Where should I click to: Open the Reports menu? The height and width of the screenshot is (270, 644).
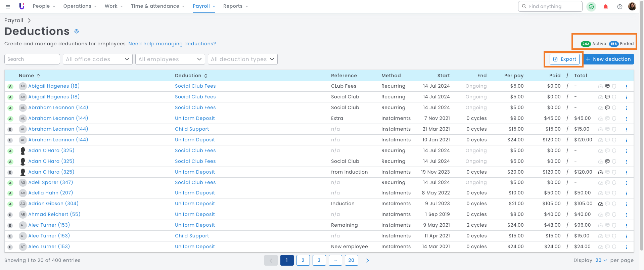(x=235, y=6)
